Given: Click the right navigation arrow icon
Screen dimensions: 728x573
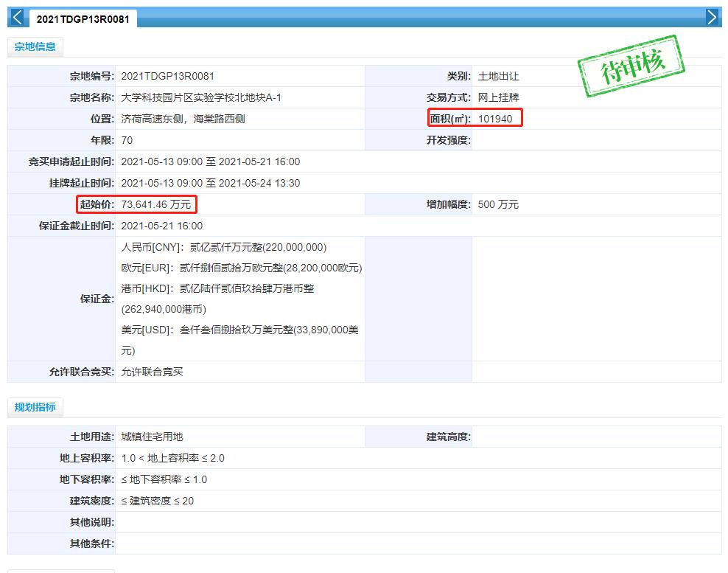Looking at the screenshot, I should point(712,16).
